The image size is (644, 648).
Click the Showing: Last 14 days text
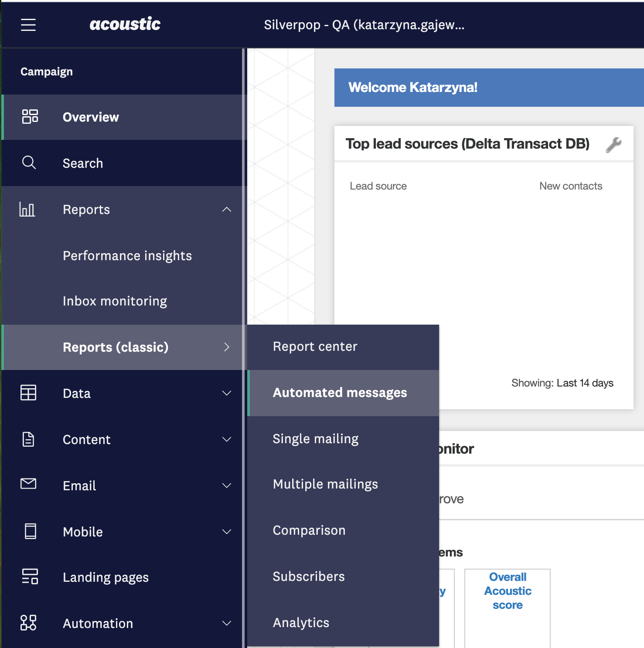[562, 383]
